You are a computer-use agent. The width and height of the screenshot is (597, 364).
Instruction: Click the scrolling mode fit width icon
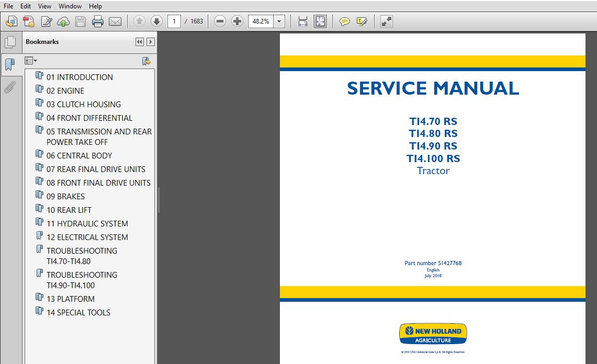coord(303,21)
